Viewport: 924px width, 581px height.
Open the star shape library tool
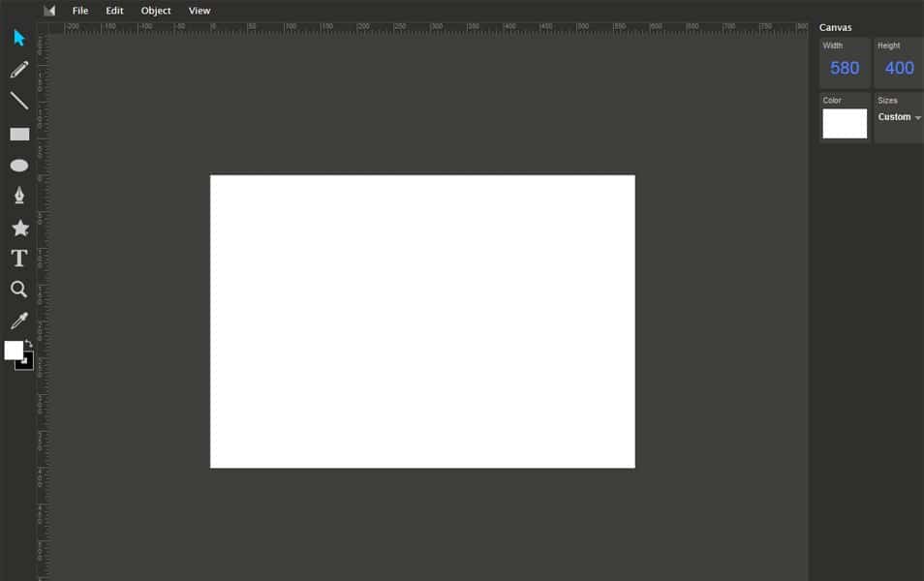[18, 227]
